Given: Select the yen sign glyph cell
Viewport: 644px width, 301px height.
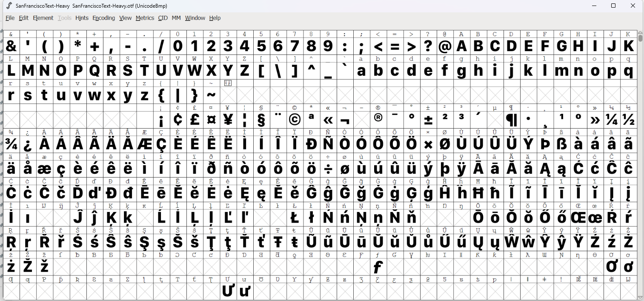Looking at the screenshot, I should (x=228, y=120).
